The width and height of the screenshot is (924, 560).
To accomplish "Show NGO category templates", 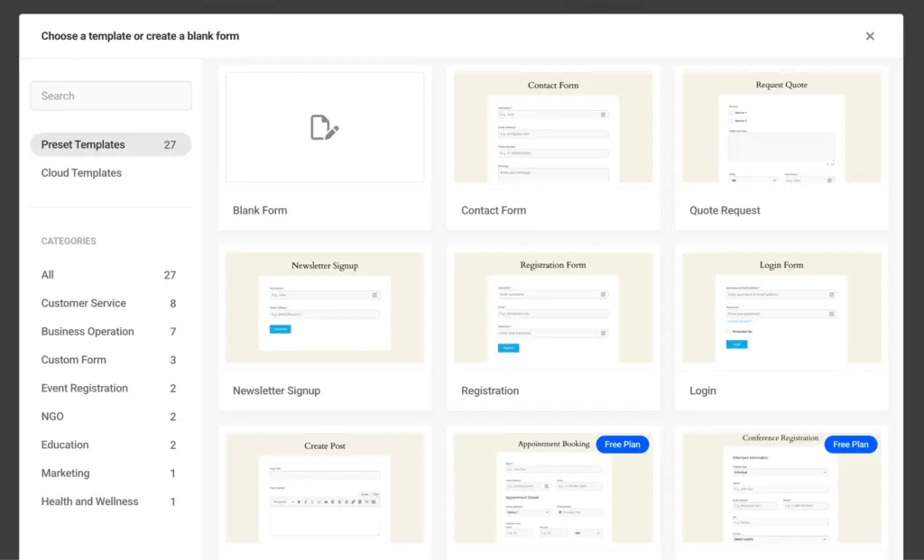I will coord(52,417).
